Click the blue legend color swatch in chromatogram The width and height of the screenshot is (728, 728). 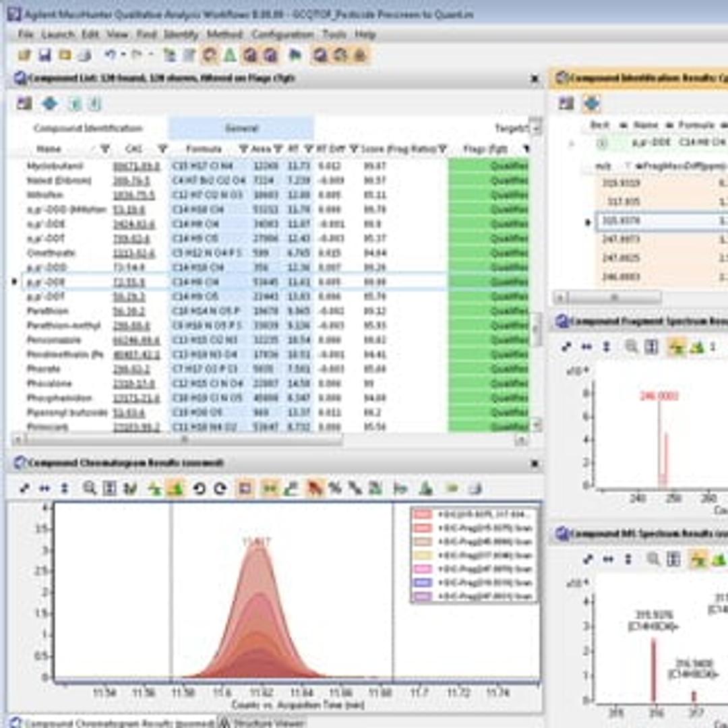423,582
